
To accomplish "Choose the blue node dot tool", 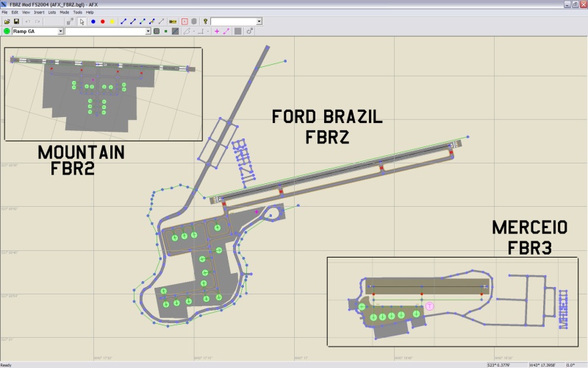I will [x=93, y=21].
